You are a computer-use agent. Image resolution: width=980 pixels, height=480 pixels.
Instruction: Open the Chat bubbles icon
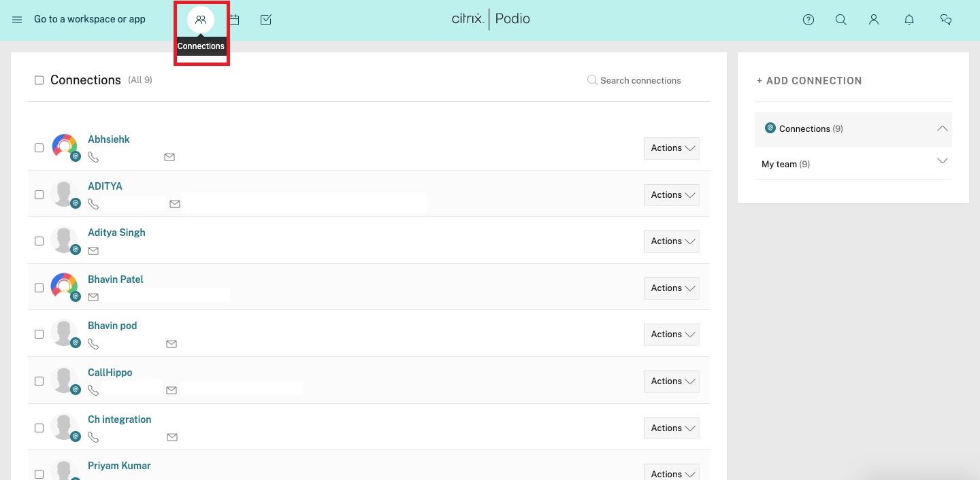[946, 20]
